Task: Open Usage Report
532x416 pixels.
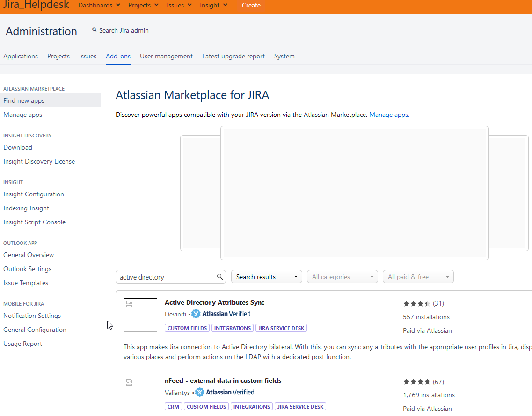Action: [23, 344]
